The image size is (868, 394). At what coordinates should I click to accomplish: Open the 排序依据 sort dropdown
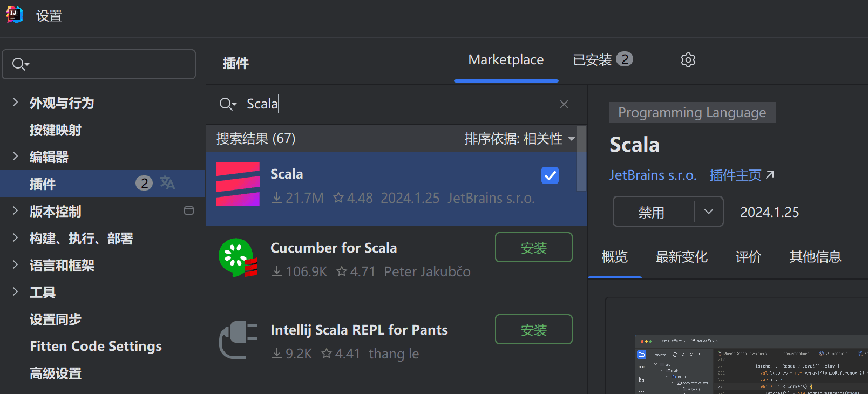point(520,139)
